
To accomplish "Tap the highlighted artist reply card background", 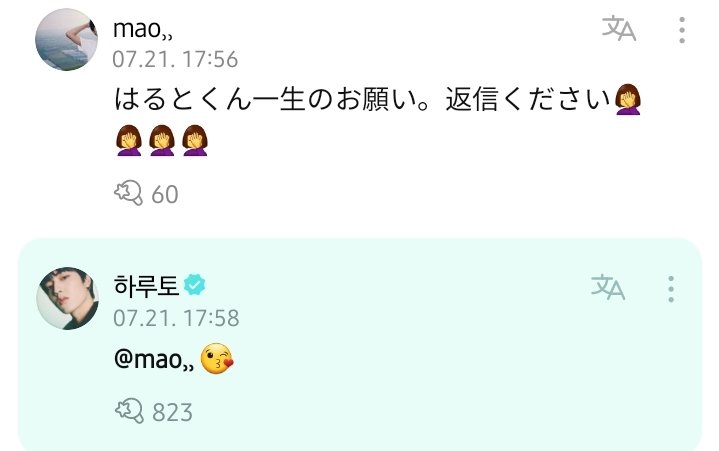I will 360,344.
